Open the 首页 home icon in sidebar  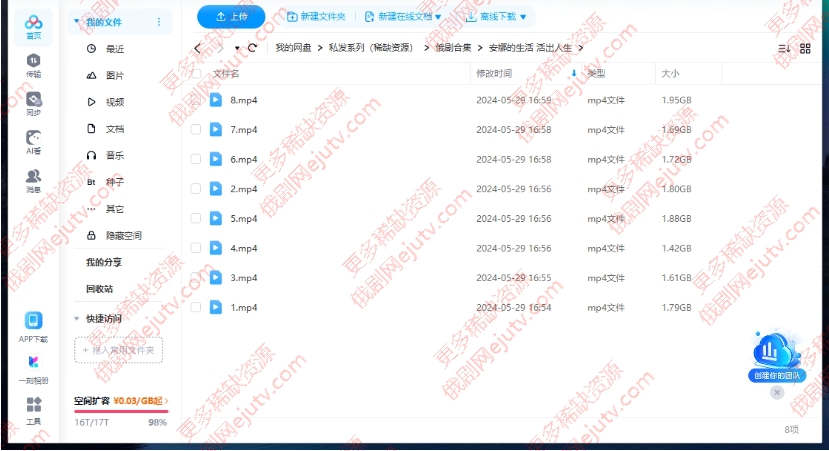33,27
